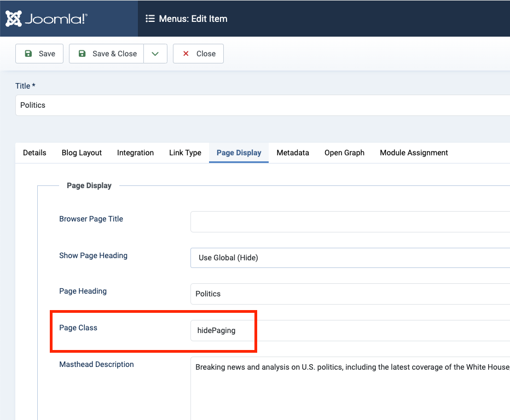Screen dimensions: 510x420
Task: Open the Blog Layout tab
Action: (x=82, y=153)
